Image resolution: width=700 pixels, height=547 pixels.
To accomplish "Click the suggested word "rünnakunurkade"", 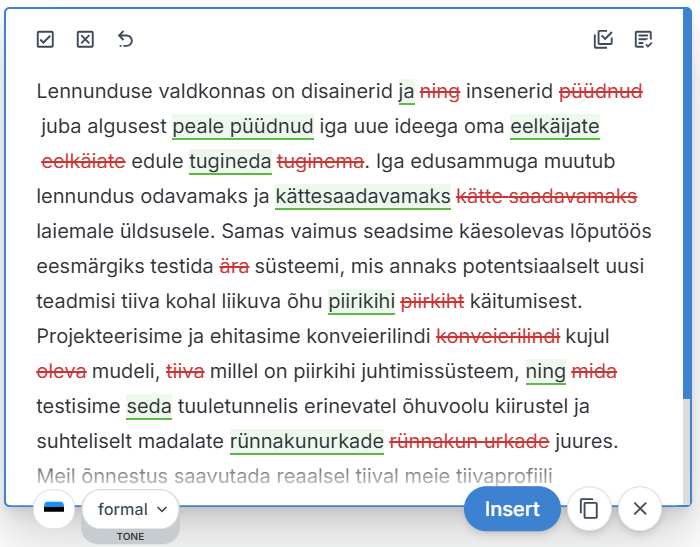I will pos(307,441).
